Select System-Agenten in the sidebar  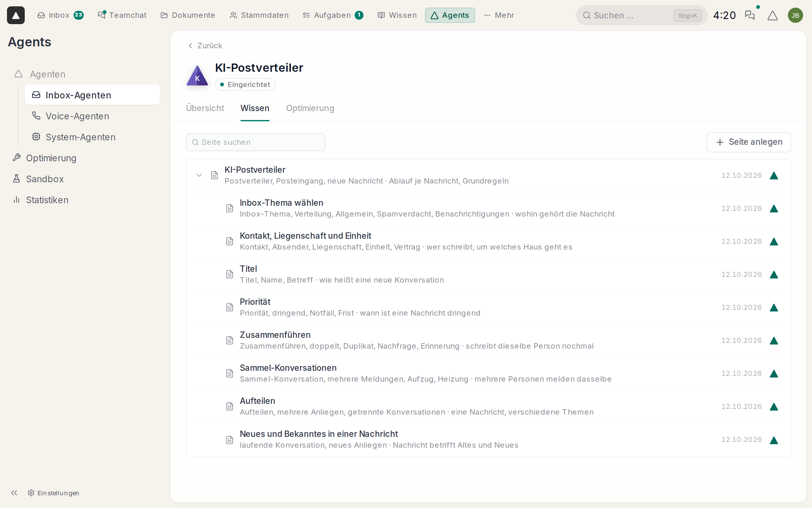pyautogui.click(x=92, y=137)
